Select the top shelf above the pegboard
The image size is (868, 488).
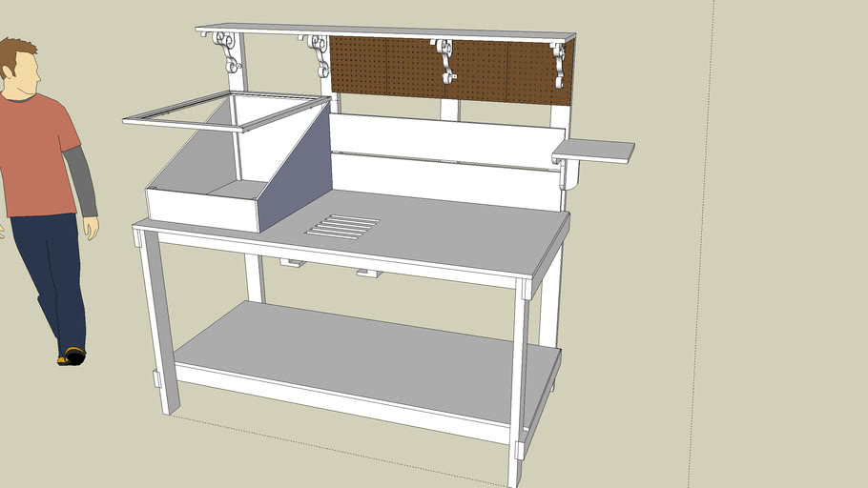click(x=382, y=32)
